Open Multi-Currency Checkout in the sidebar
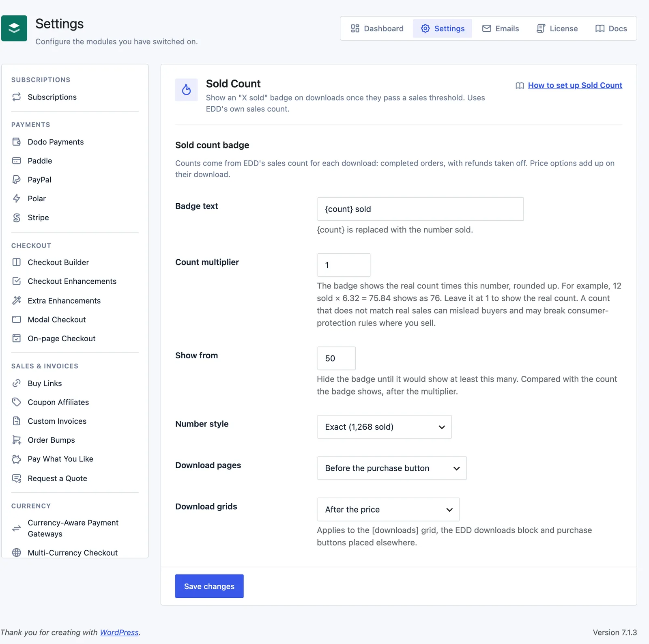The height and width of the screenshot is (644, 649). point(75,553)
